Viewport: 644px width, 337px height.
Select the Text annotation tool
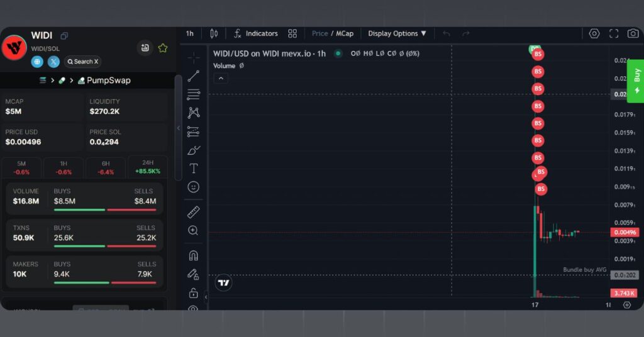[194, 168]
